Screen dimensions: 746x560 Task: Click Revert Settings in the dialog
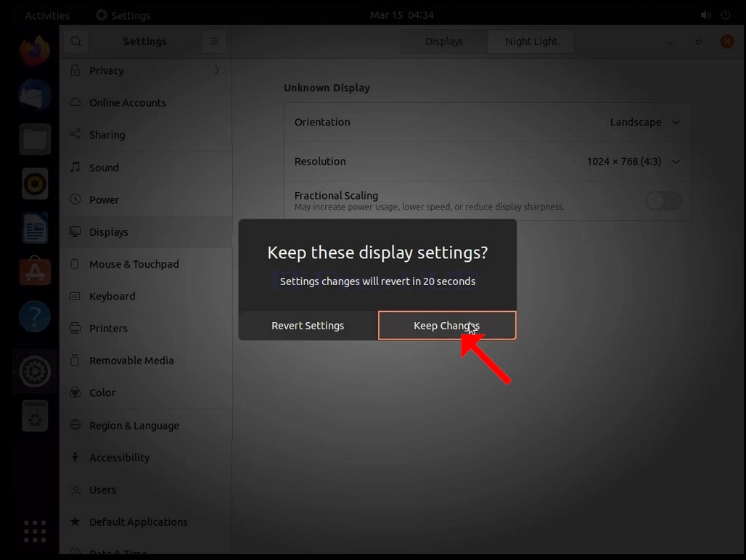(308, 326)
